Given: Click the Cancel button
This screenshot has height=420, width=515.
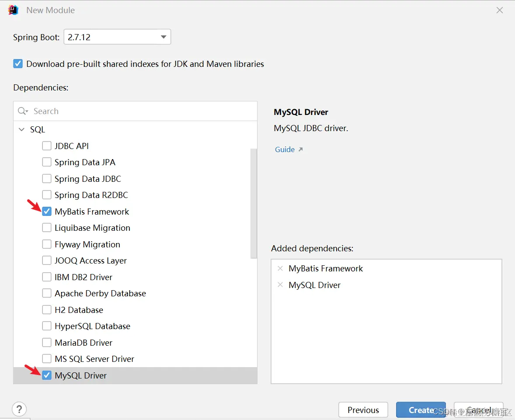Looking at the screenshot, I should tap(479, 410).
